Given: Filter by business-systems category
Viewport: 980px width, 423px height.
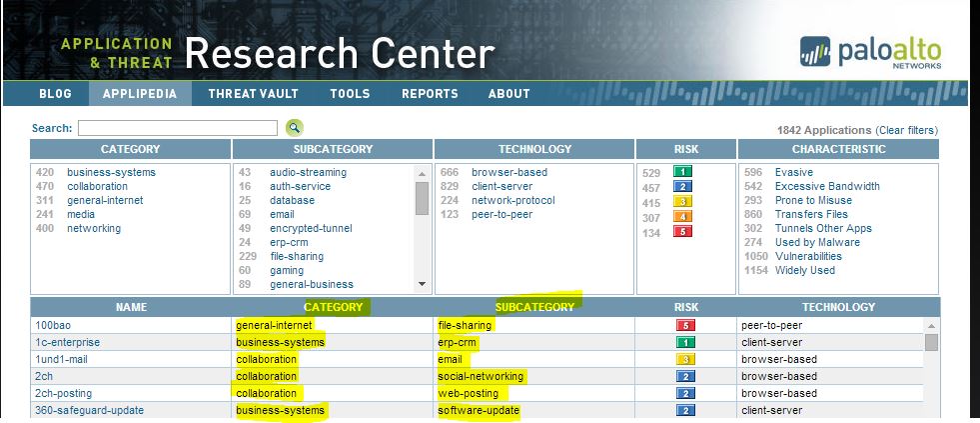Looking at the screenshot, I should tap(111, 172).
